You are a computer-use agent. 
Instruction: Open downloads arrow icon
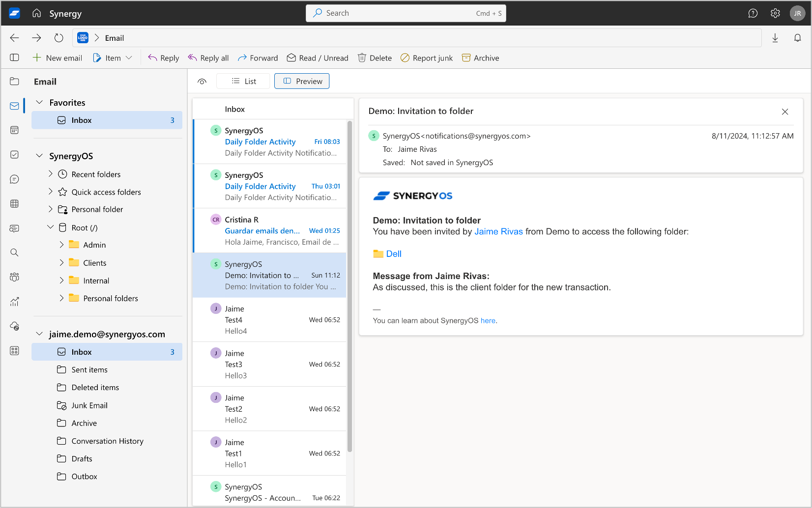775,38
